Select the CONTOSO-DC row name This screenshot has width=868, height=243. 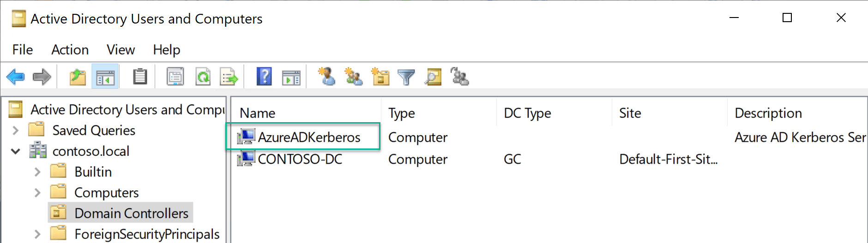(300, 159)
